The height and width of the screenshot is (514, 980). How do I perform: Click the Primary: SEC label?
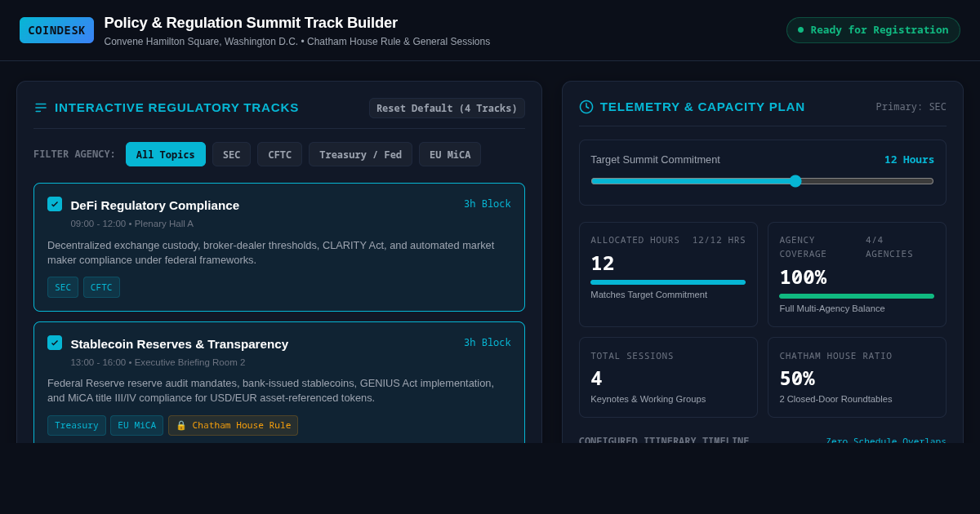coord(911,107)
